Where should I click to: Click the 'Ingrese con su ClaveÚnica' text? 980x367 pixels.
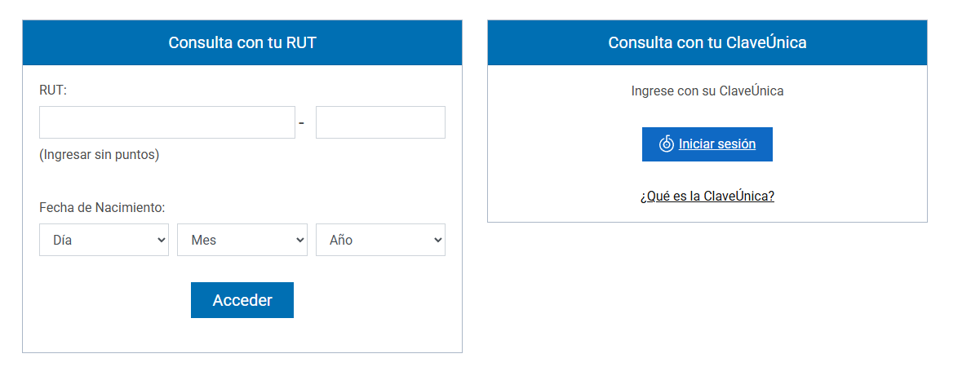[x=707, y=91]
